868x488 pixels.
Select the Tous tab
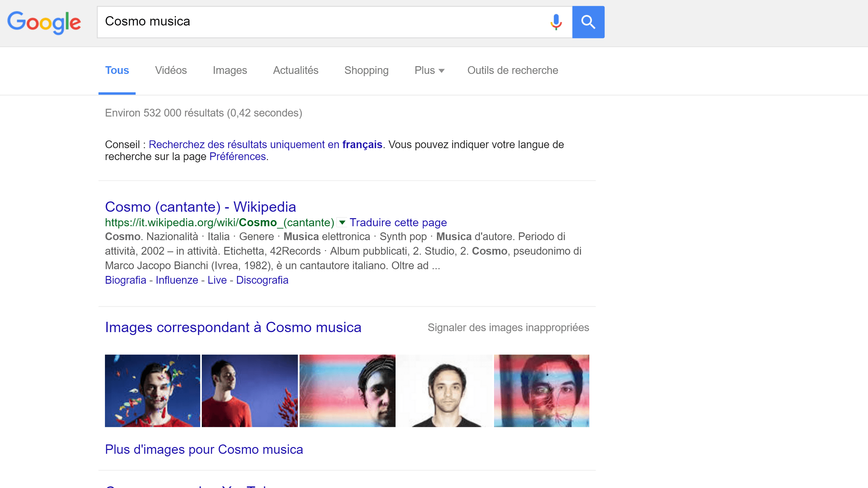pos(117,70)
